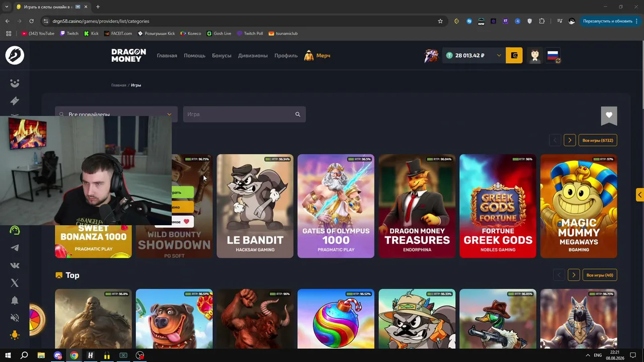This screenshot has width=644, height=362.
Task: Add Wild Bounty Showdown to favorites
Action: (x=183, y=222)
